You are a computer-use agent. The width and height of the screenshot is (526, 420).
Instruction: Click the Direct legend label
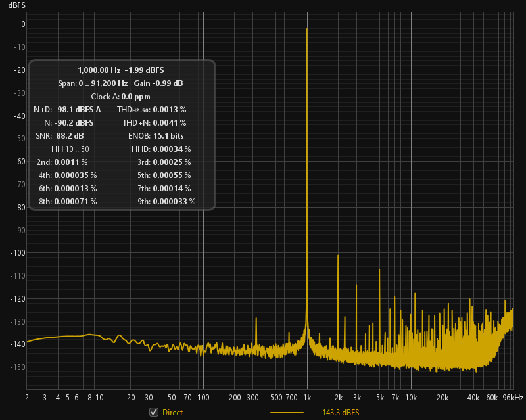click(172, 413)
